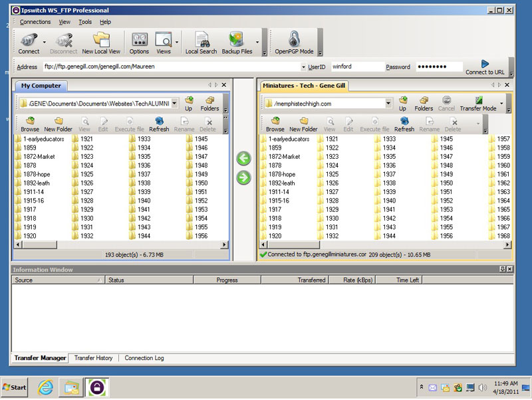The height and width of the screenshot is (400, 532).
Task: Open the local path dropdown
Action: (174, 103)
